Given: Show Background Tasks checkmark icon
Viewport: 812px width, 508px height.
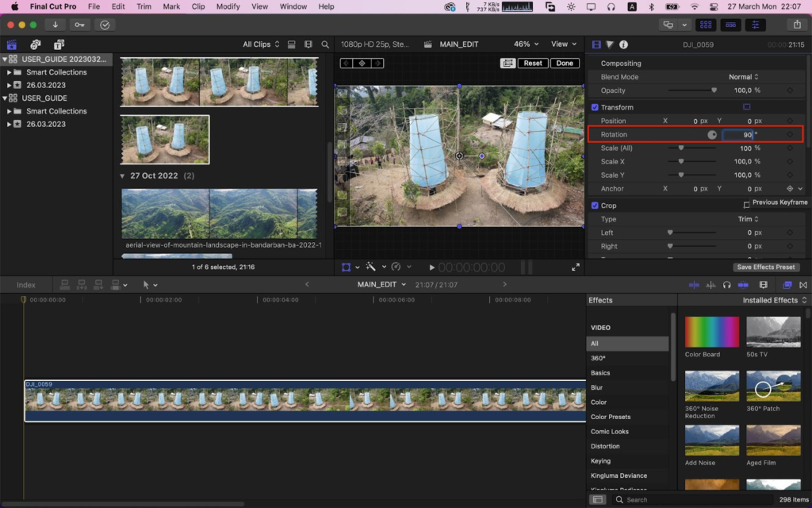Looking at the screenshot, I should (105, 25).
